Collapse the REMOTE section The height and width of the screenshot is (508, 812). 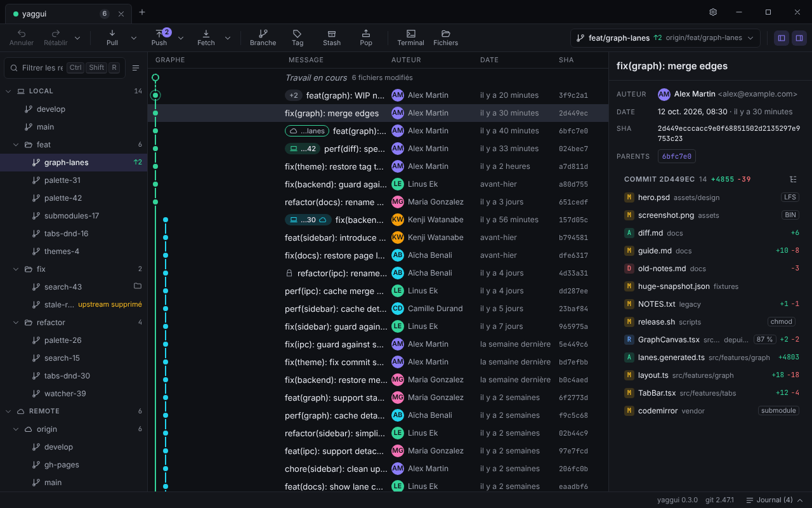(x=9, y=411)
